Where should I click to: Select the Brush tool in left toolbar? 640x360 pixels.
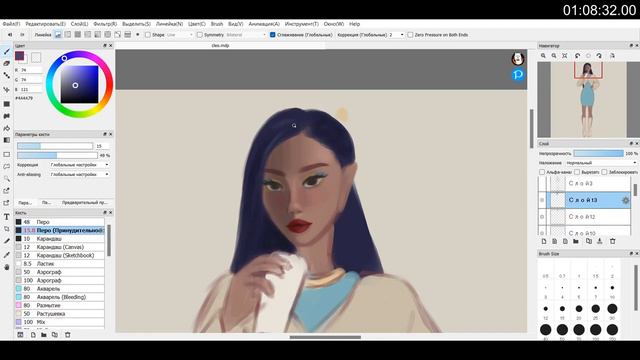tap(7, 52)
